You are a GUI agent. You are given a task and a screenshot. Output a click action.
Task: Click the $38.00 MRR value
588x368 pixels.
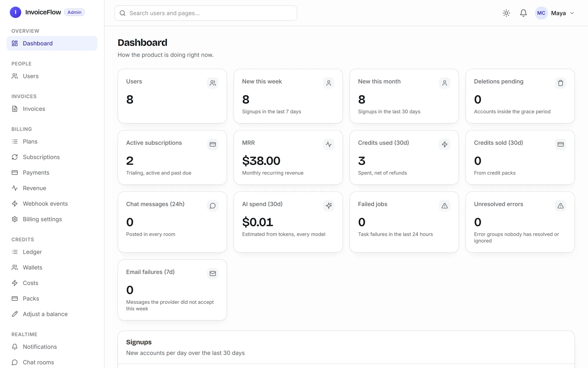click(x=261, y=161)
